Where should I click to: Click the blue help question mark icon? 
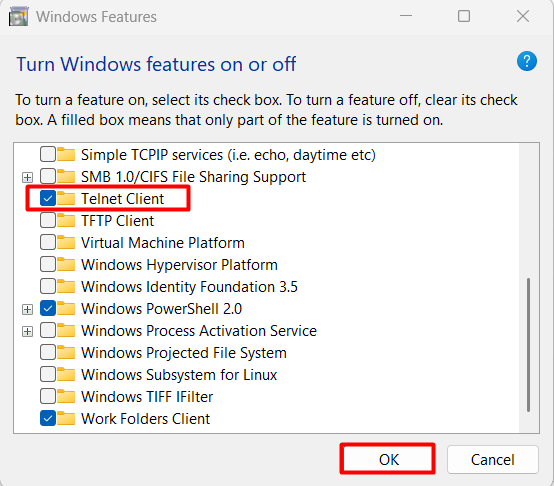[x=526, y=61]
